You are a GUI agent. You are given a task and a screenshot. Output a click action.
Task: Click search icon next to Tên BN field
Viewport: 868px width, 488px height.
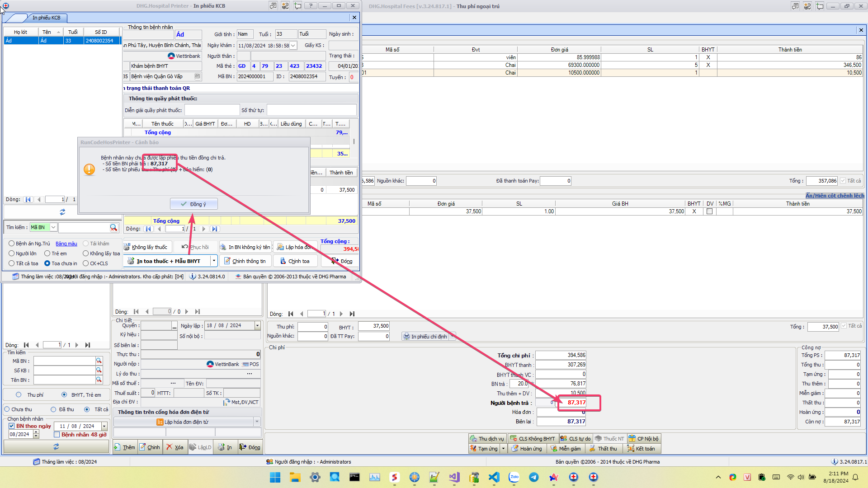click(99, 380)
